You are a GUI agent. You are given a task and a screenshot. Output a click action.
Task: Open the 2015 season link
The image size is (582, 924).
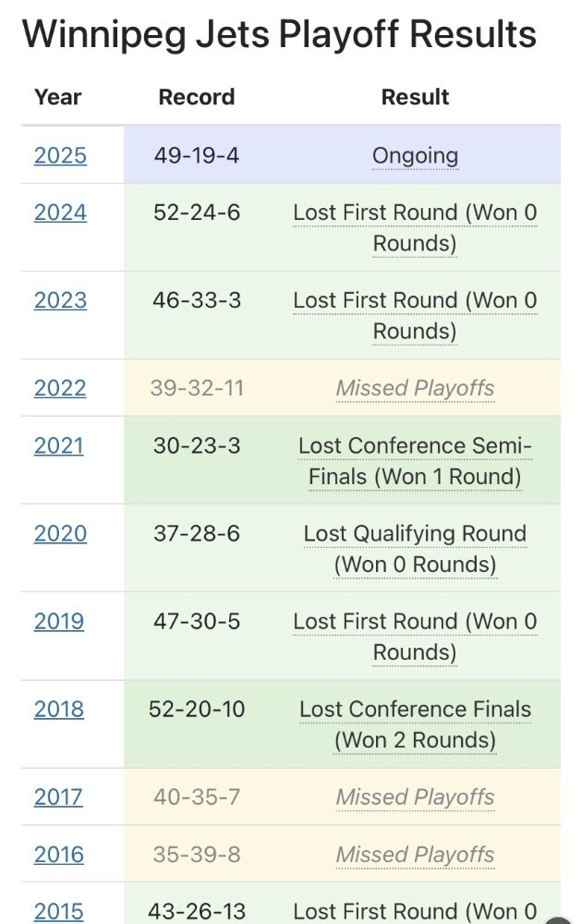tap(59, 912)
